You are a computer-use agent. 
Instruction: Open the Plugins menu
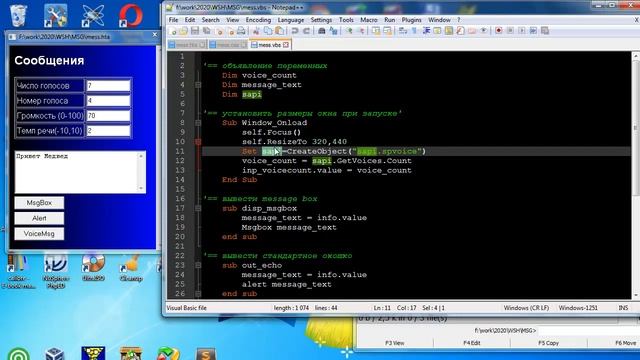[411, 20]
